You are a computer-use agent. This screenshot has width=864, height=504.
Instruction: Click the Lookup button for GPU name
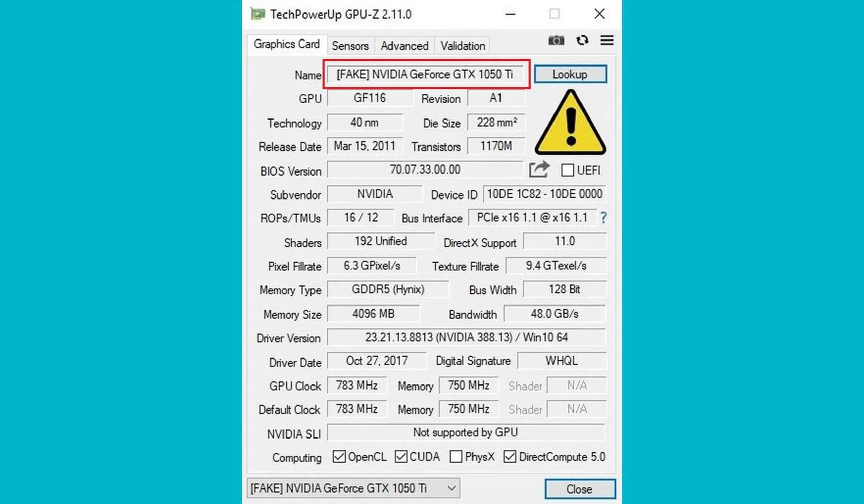click(x=570, y=74)
